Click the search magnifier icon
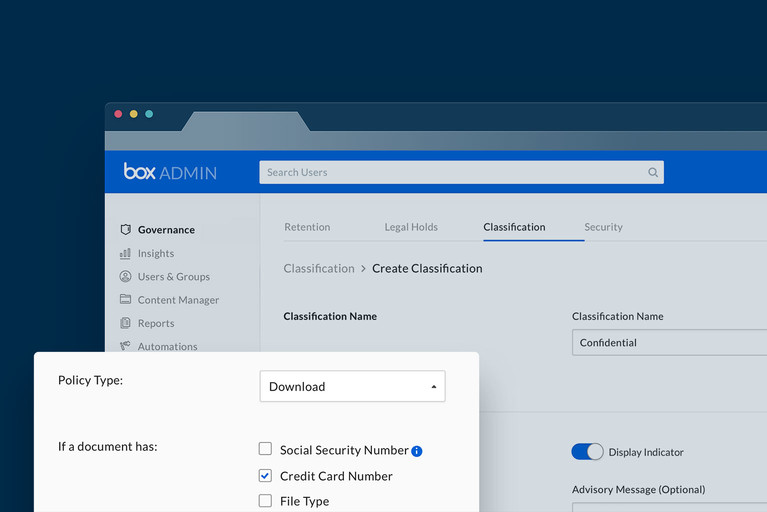Image resolution: width=767 pixels, height=512 pixels. coord(653,173)
